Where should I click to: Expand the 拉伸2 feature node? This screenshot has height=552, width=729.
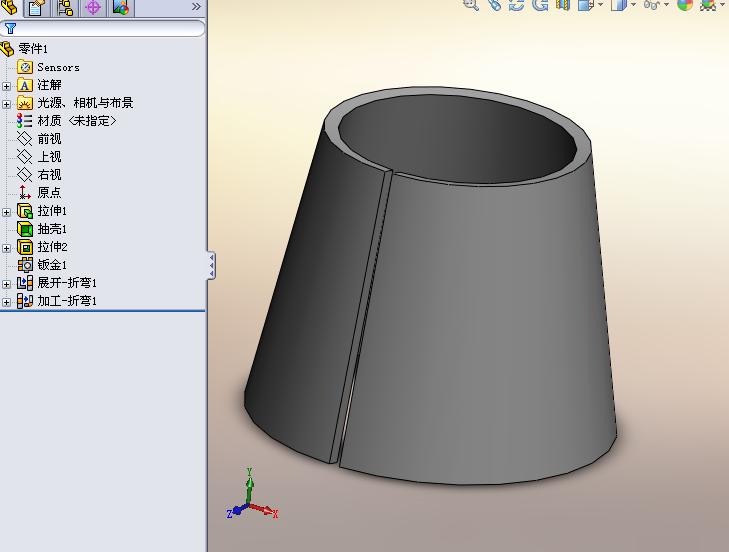(x=7, y=248)
